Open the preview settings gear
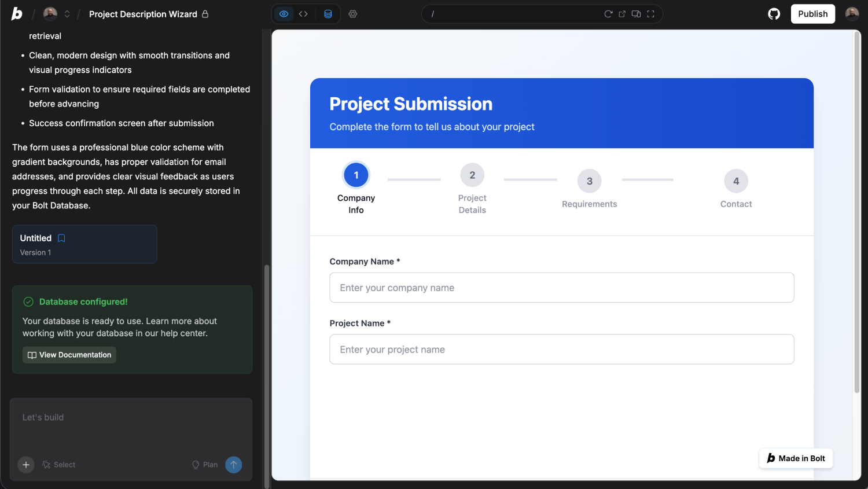This screenshot has height=489, width=868. click(353, 13)
